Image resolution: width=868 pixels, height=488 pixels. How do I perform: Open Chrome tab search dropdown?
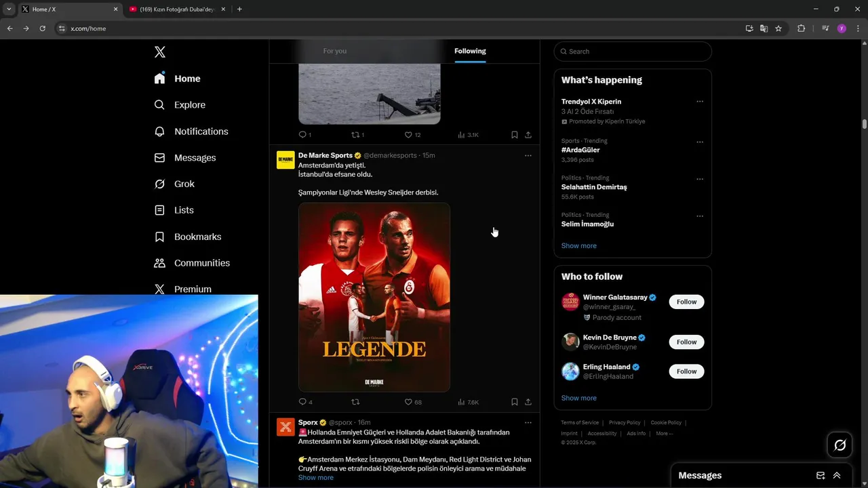9,9
